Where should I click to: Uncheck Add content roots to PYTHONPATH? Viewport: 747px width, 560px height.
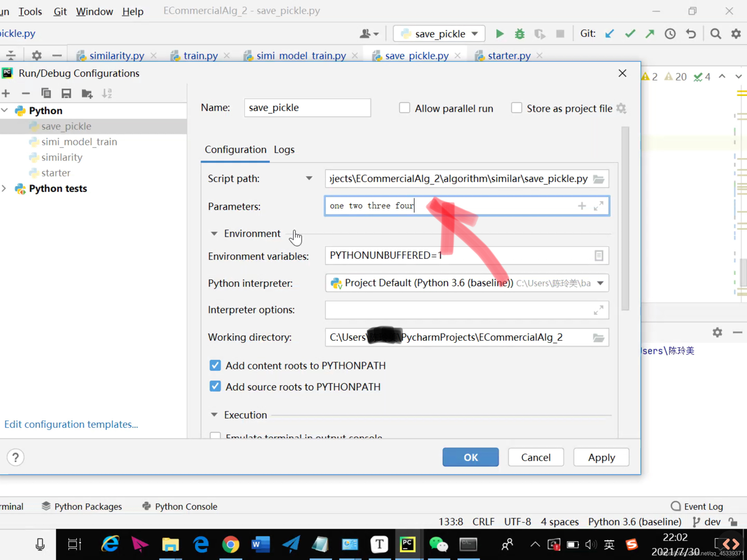215,365
